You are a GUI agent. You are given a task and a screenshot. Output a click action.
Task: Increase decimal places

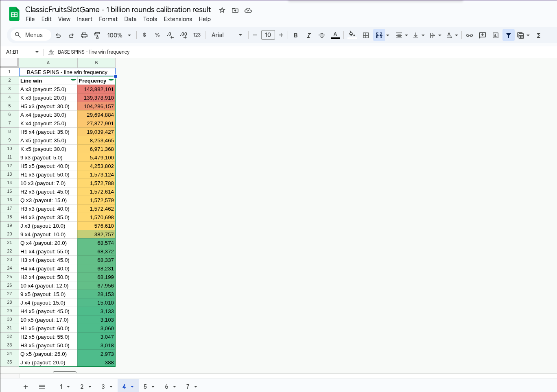[183, 35]
